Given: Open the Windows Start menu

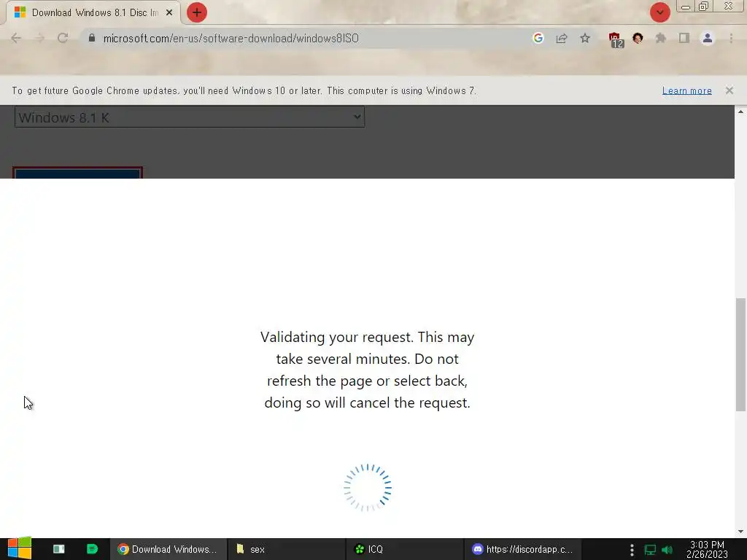Looking at the screenshot, I should click(20, 549).
